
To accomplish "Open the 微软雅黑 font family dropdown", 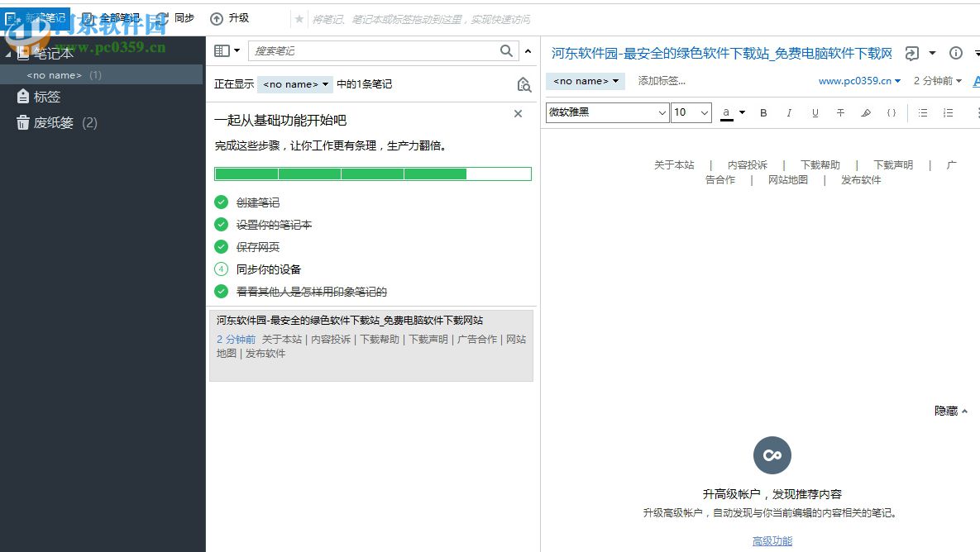I will tap(606, 112).
